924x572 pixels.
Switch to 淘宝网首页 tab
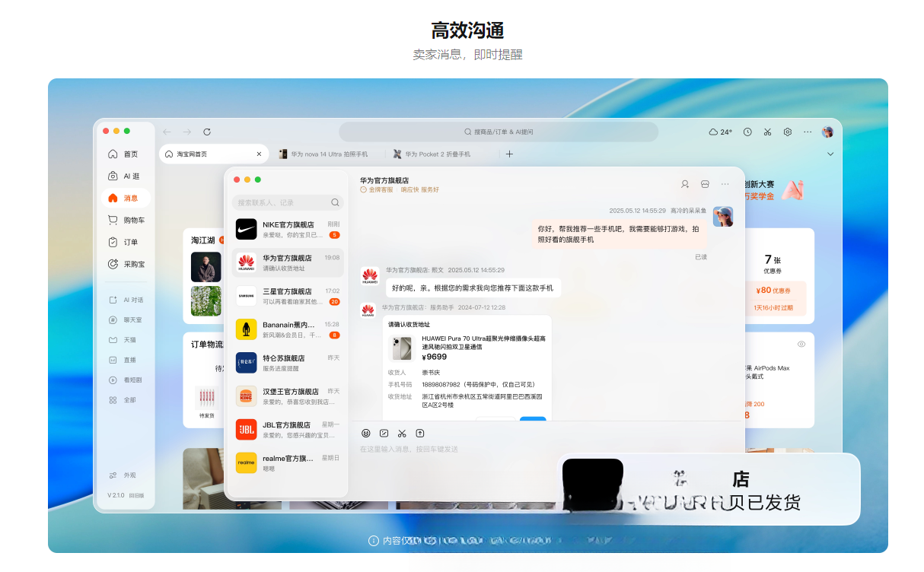tap(212, 154)
